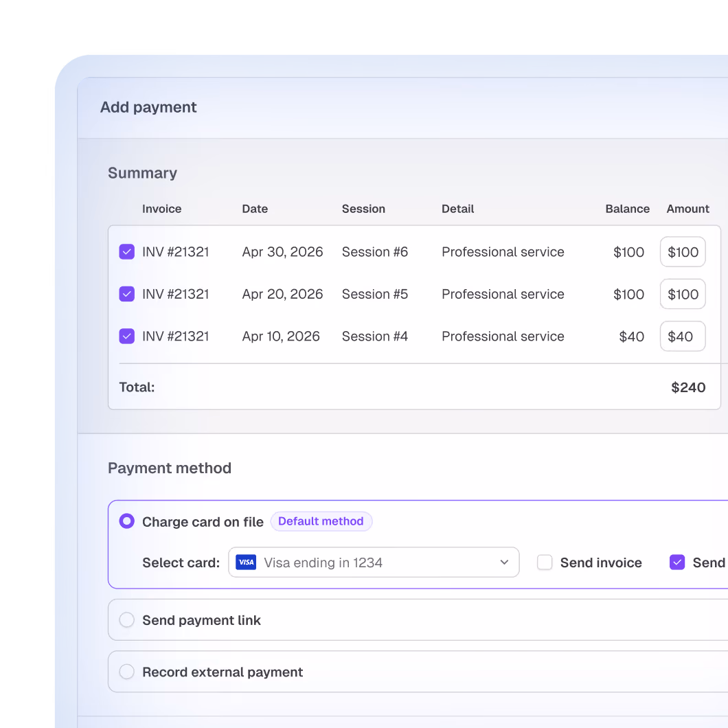Viewport: 728px width, 728px height.
Task: Select Send payment link radio option
Action: coord(127,619)
